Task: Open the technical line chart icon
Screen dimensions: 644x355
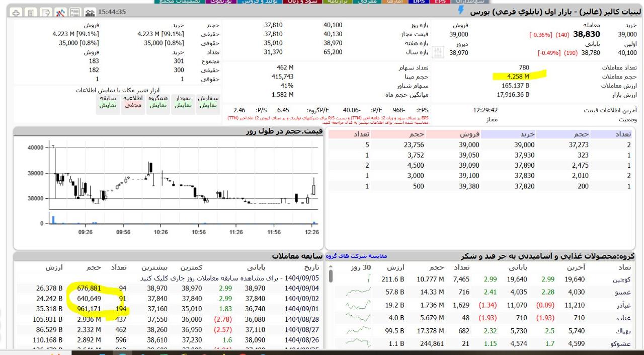Action: [x=61, y=13]
